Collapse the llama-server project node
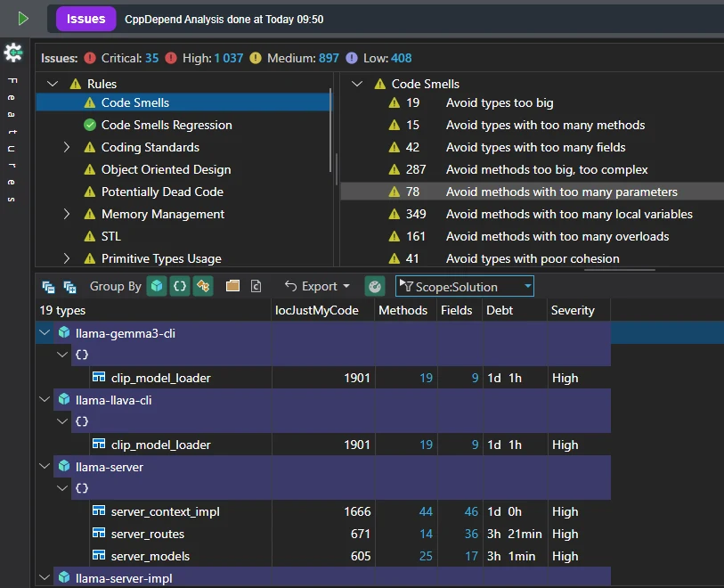This screenshot has width=724, height=588. click(45, 466)
